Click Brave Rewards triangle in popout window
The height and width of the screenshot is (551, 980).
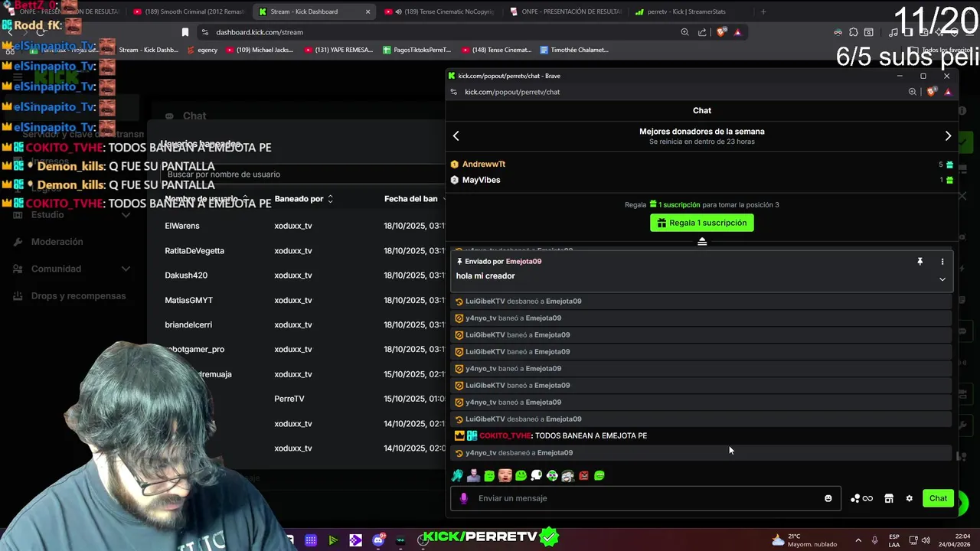(x=948, y=92)
